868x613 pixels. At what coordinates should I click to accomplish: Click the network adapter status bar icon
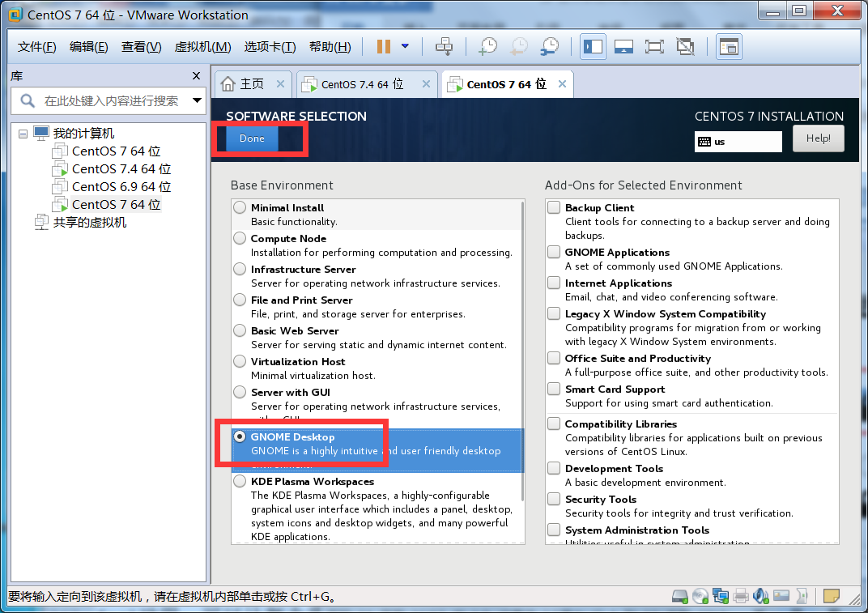(720, 596)
